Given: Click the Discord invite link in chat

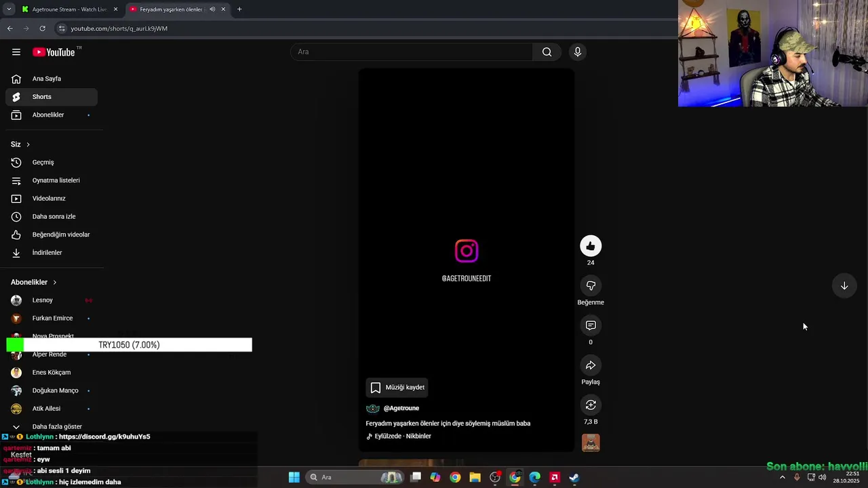Looking at the screenshot, I should (x=104, y=436).
